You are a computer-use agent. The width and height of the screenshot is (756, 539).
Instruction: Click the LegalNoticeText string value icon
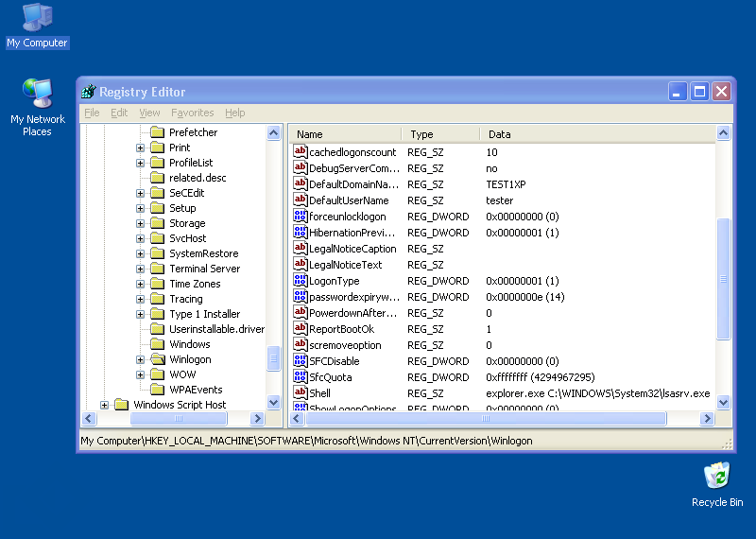tap(300, 265)
